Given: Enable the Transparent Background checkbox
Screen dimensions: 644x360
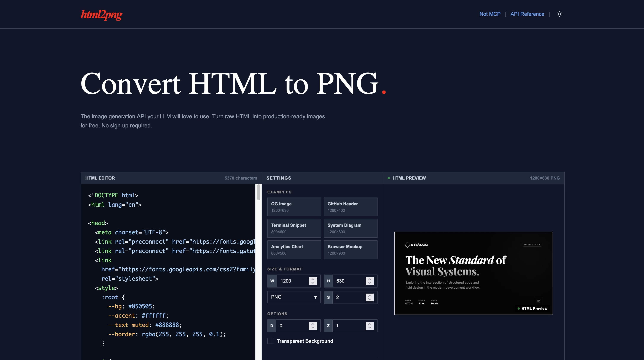Looking at the screenshot, I should tap(270, 341).
